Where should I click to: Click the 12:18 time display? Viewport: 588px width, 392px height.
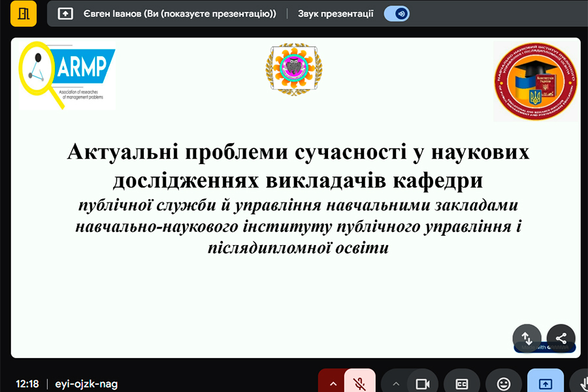[27, 384]
